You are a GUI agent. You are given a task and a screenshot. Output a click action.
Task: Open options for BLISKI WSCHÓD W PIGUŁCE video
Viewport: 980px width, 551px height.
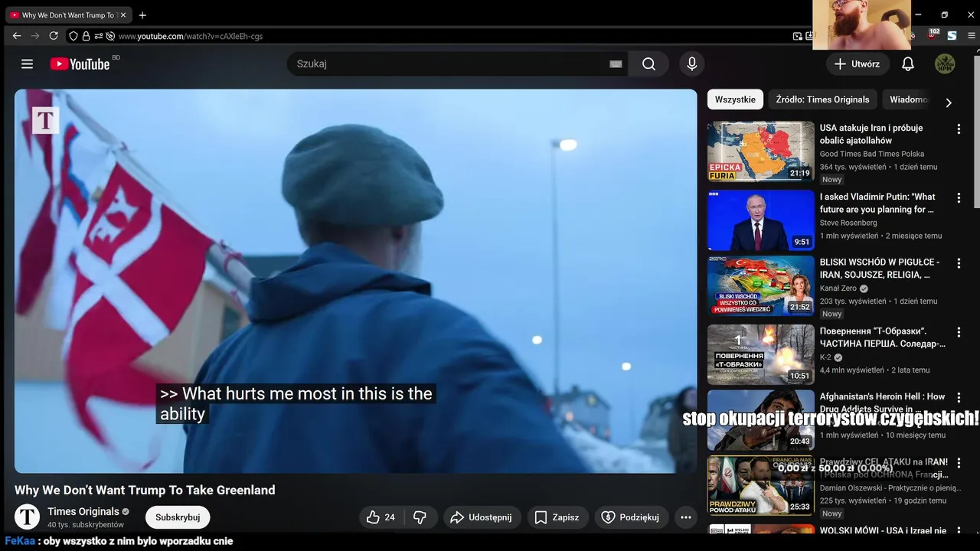(x=959, y=263)
